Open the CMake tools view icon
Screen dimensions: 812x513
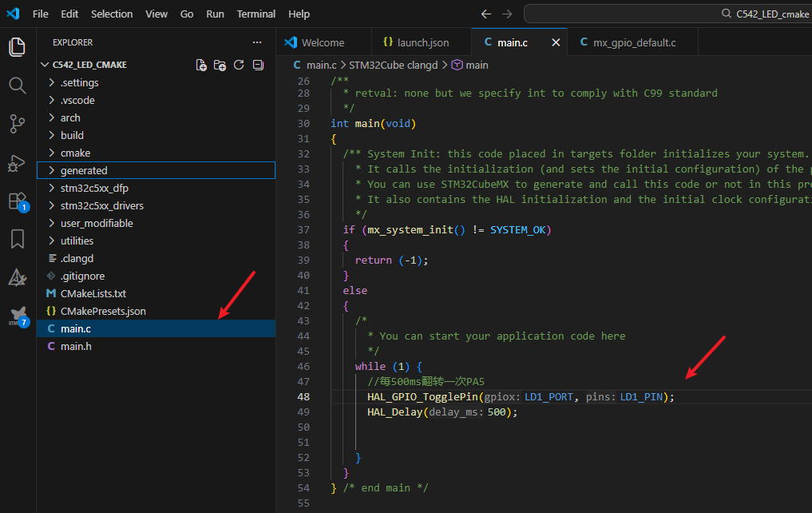17,278
